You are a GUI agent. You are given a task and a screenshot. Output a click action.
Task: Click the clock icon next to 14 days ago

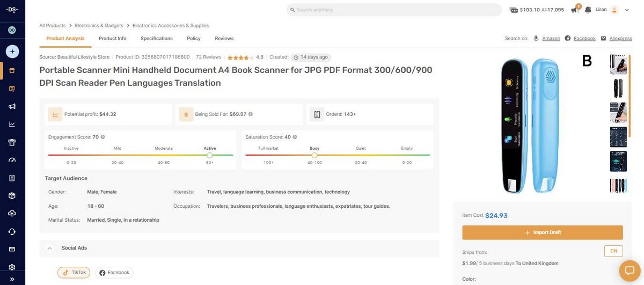pyautogui.click(x=296, y=57)
